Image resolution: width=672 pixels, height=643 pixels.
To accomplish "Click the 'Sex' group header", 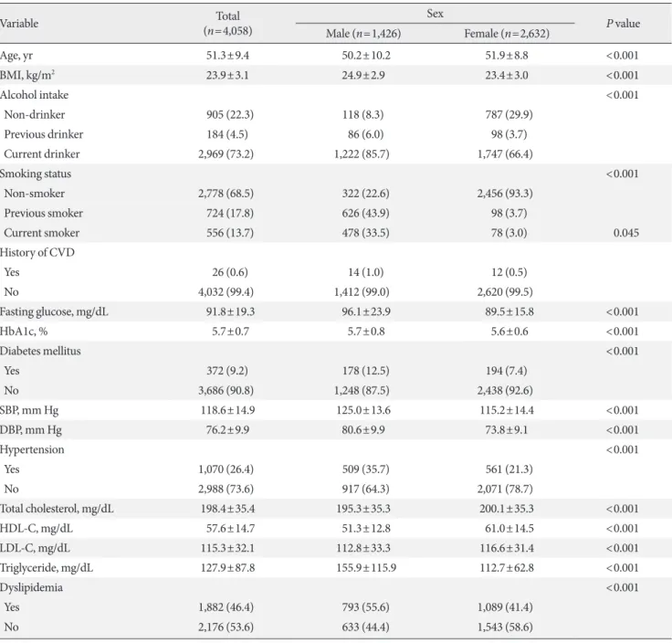I will pyautogui.click(x=435, y=14).
